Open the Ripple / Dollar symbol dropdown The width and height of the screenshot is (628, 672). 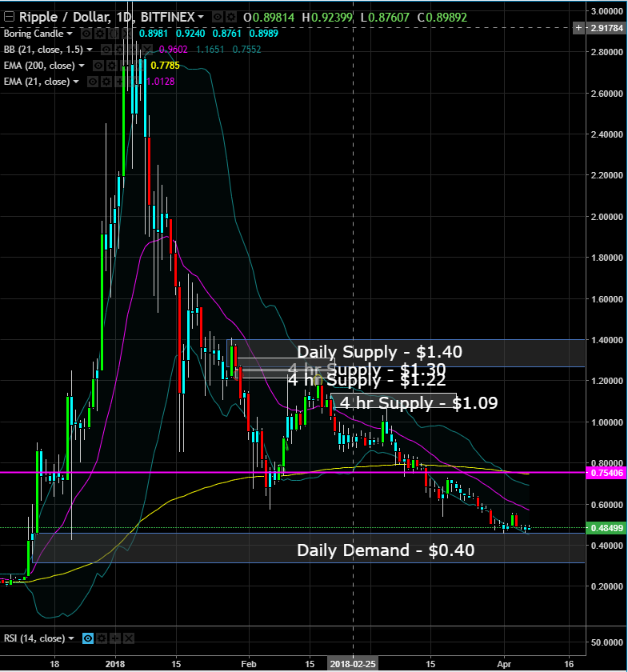[201, 17]
